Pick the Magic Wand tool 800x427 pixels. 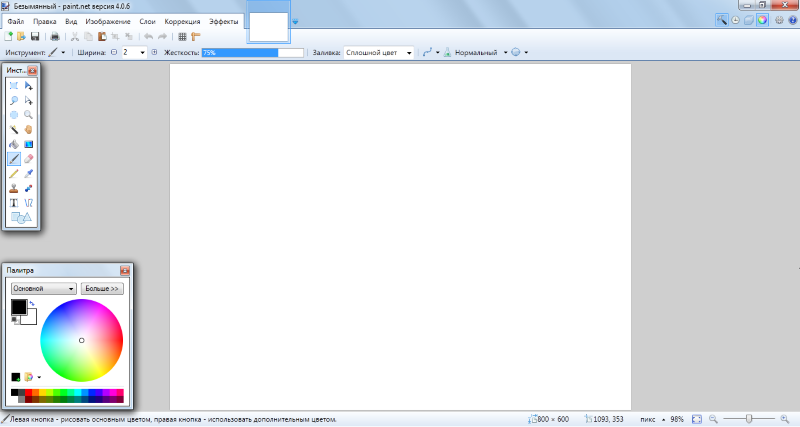pyautogui.click(x=14, y=129)
